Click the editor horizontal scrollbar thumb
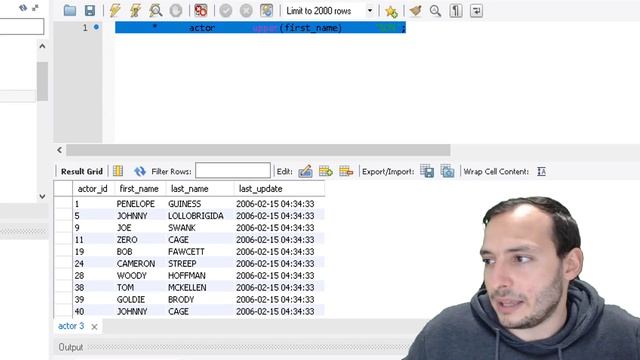The width and height of the screenshot is (640, 360). point(258,150)
